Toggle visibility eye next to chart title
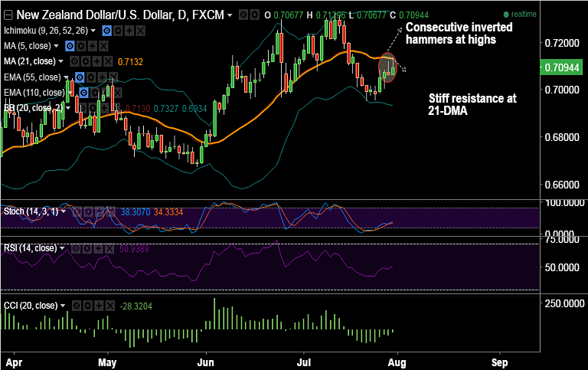 [x=243, y=15]
